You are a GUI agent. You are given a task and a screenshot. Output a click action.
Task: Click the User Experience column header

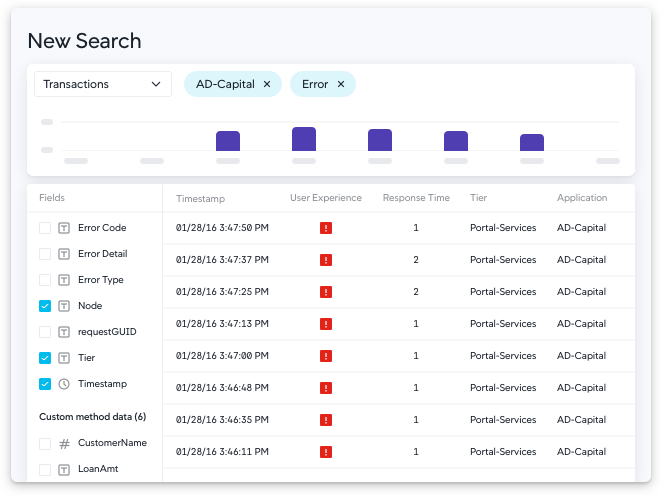[x=325, y=198]
